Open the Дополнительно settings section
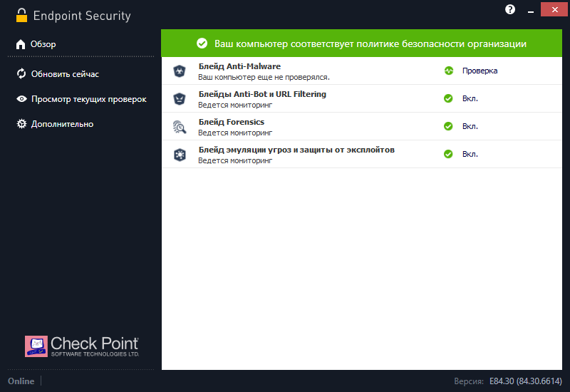 coord(61,124)
